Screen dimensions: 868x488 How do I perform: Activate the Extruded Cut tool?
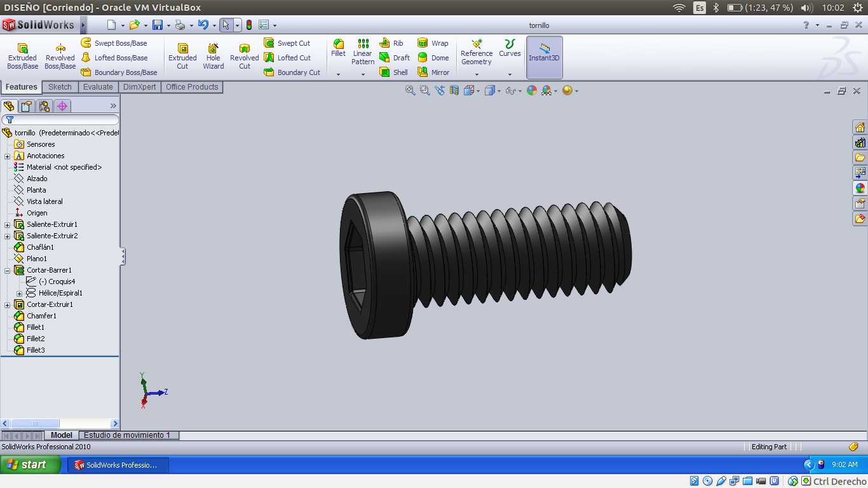[x=182, y=56]
